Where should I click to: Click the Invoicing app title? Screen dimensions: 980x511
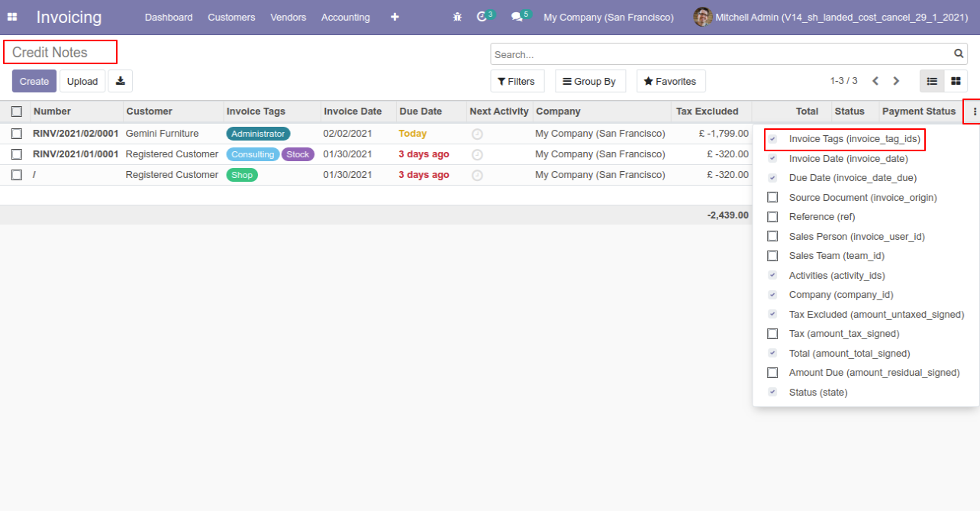tap(69, 17)
